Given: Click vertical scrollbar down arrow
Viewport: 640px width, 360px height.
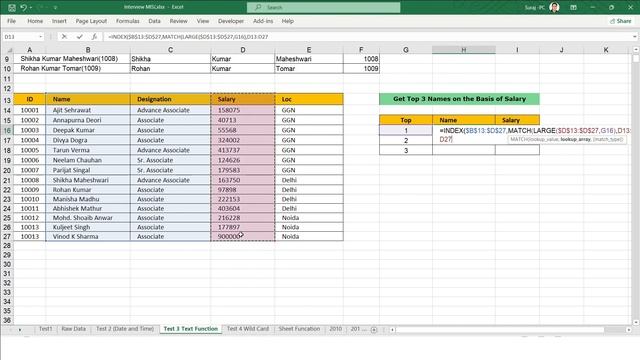Looking at the screenshot, I should click(x=636, y=322).
